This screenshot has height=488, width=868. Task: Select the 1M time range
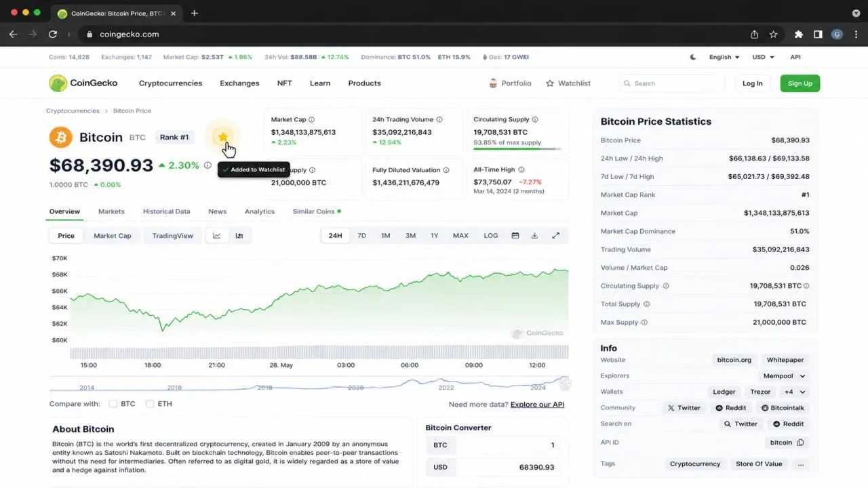coord(385,236)
